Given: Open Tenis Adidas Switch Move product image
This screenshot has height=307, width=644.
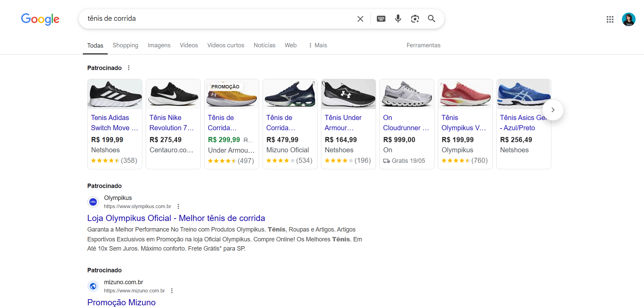Looking at the screenshot, I should (115, 94).
